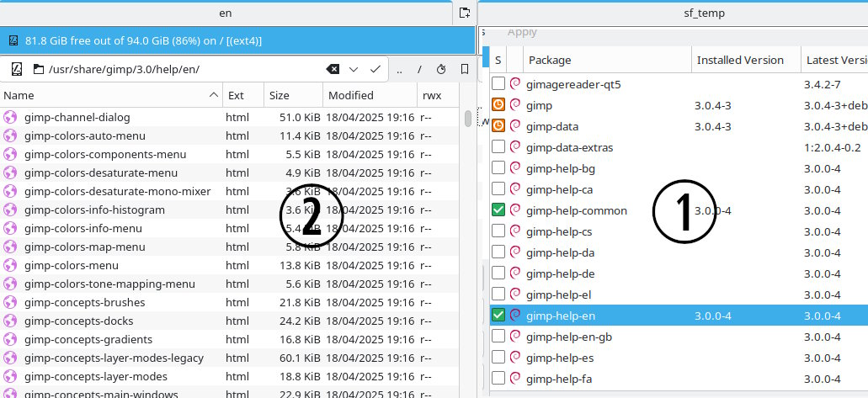Mark gimp-help-en-gb checkbox

click(x=498, y=337)
